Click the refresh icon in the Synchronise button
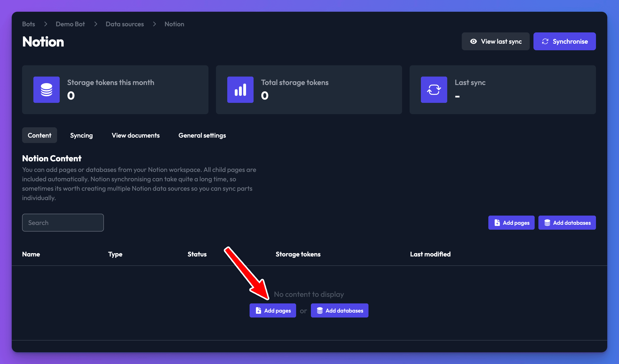The width and height of the screenshot is (619, 364). pyautogui.click(x=545, y=42)
